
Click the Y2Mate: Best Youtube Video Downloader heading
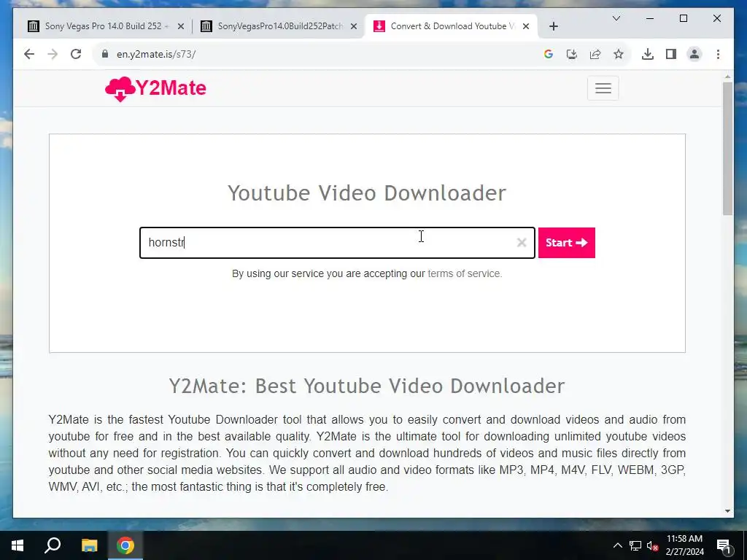(367, 386)
